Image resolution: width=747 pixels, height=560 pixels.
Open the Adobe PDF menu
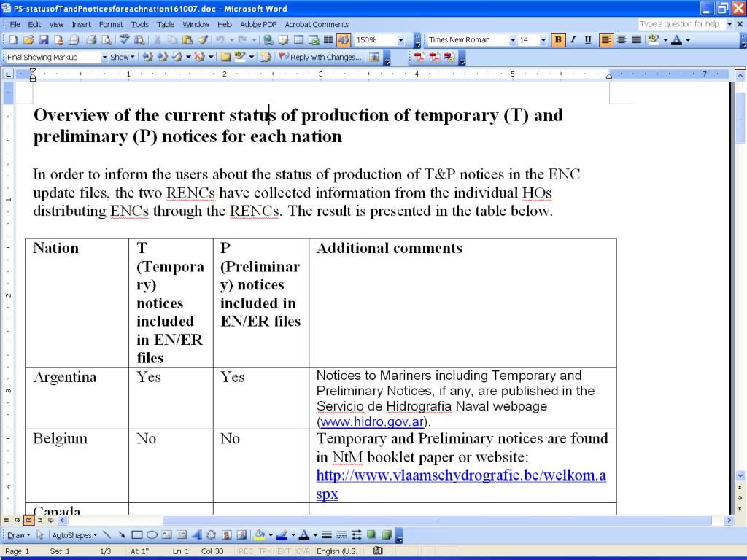coord(258,24)
